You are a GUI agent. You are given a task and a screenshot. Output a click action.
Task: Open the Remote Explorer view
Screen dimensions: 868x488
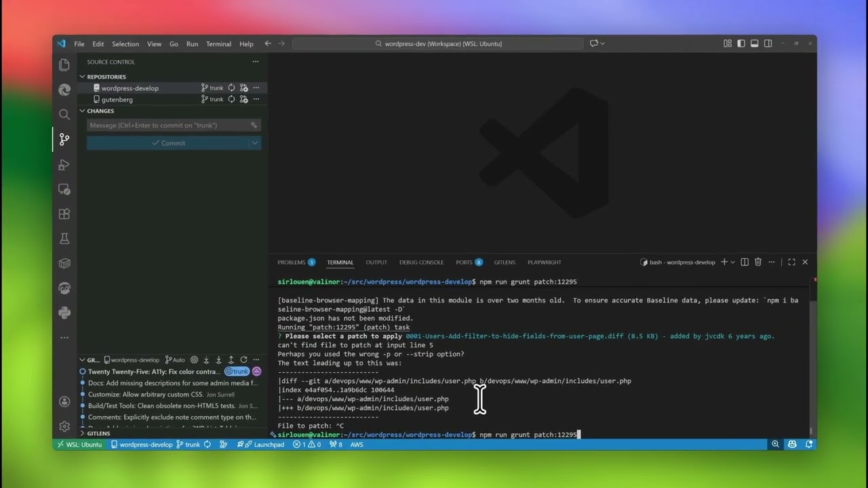pyautogui.click(x=64, y=189)
